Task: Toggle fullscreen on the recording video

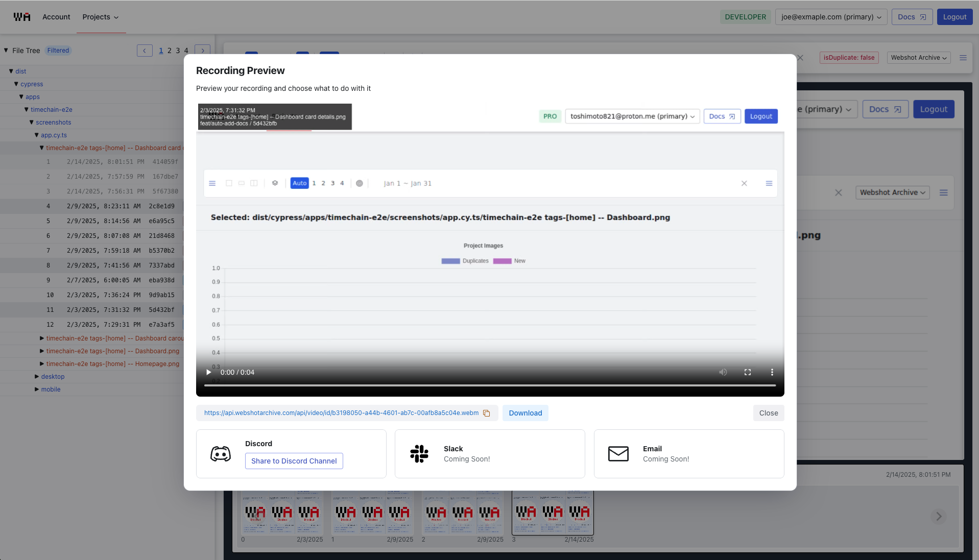Action: pyautogui.click(x=747, y=372)
